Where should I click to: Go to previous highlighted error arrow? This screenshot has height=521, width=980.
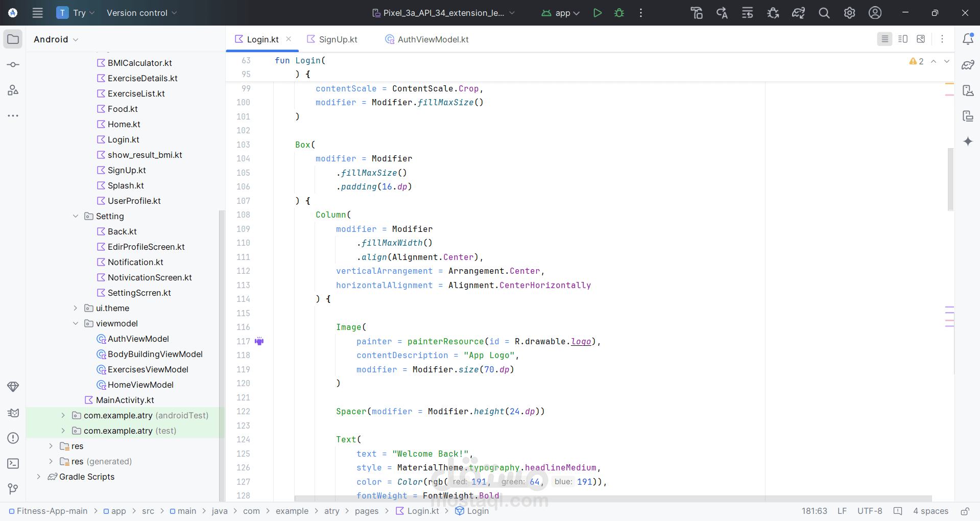934,61
